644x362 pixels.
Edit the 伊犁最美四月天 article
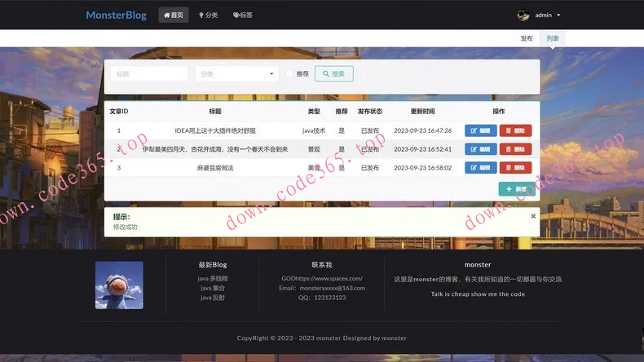(480, 149)
